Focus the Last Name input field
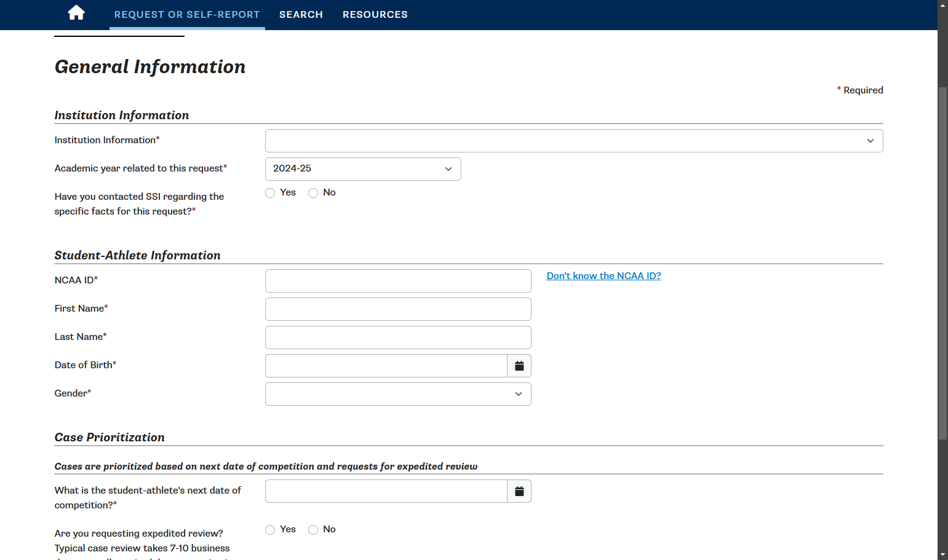Screen dimensions: 948x560 [x=398, y=337]
